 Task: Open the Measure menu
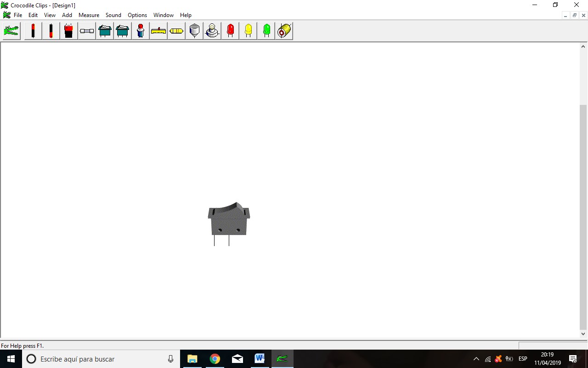(89, 15)
